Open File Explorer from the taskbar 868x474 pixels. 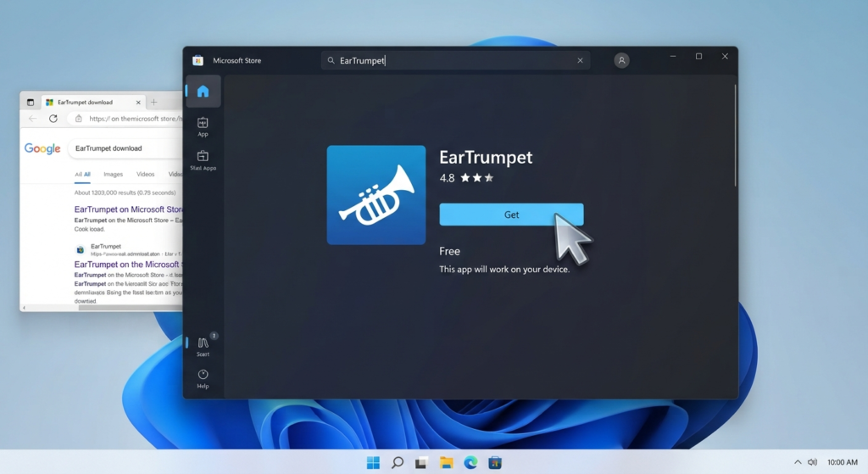(446, 463)
